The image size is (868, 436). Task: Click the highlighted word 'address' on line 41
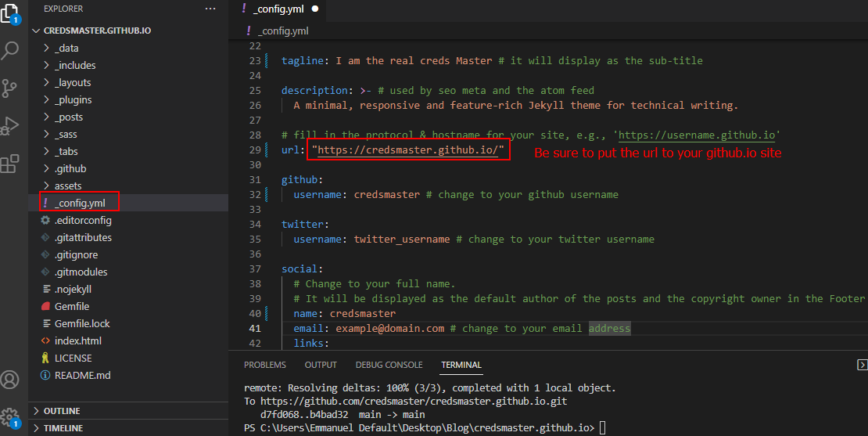pos(609,329)
